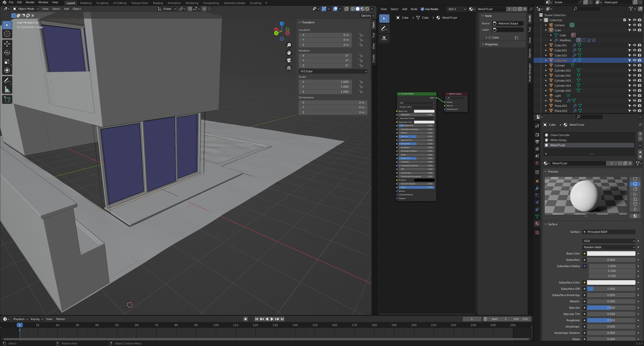Open the Modifier wrench properties tab
Image resolution: width=644 pixels, height=346 pixels.
pos(537,188)
